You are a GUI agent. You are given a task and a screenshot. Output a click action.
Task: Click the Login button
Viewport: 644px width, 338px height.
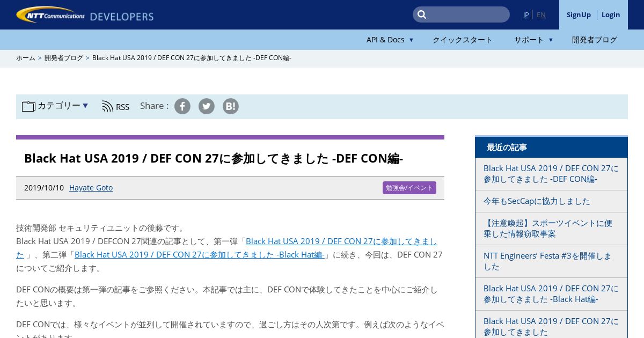tap(611, 14)
